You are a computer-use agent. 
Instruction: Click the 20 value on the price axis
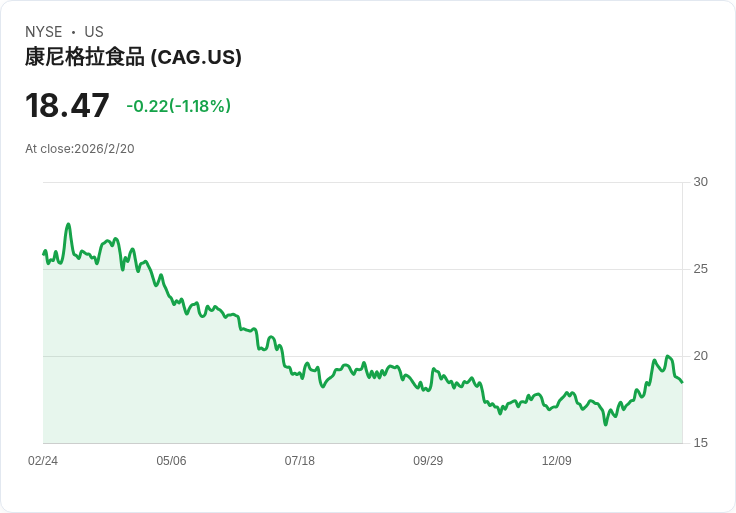[x=700, y=356]
